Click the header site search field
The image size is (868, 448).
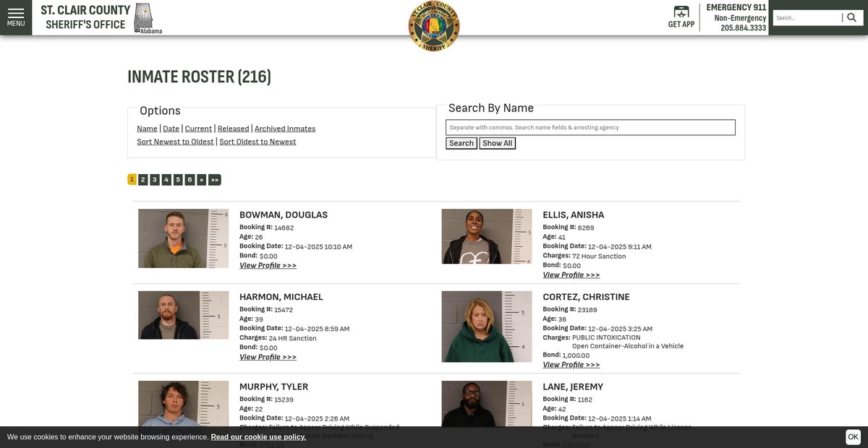(x=807, y=17)
